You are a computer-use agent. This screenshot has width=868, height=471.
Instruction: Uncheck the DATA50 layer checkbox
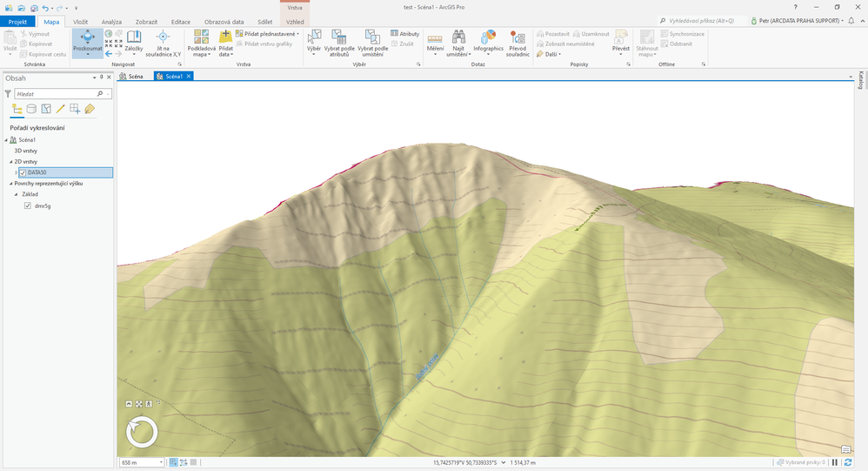pos(23,172)
